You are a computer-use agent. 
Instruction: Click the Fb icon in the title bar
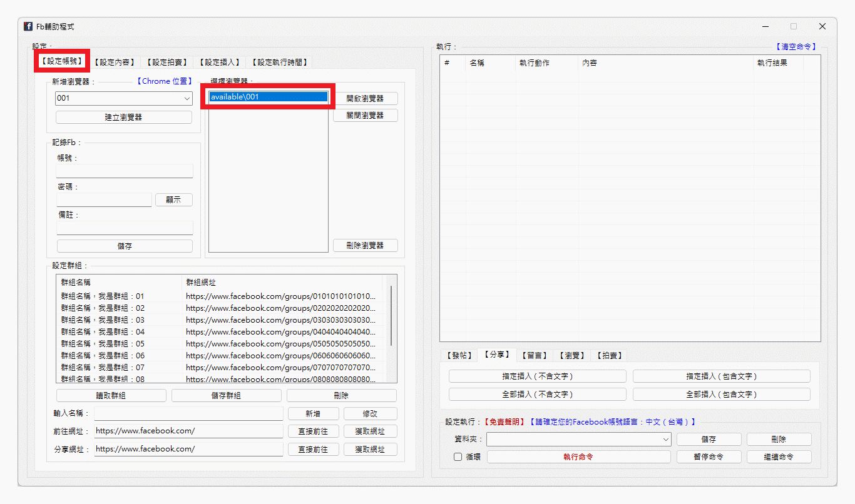pos(28,26)
